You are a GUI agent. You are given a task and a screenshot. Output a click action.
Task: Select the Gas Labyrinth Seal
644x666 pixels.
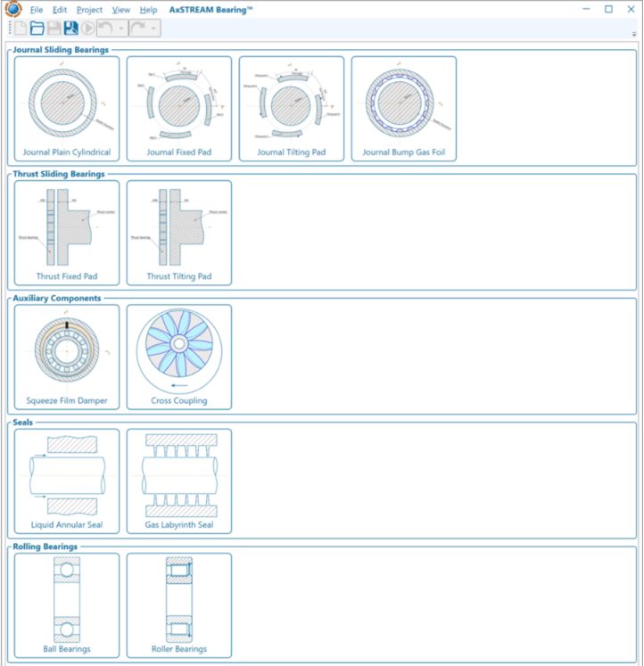click(179, 481)
